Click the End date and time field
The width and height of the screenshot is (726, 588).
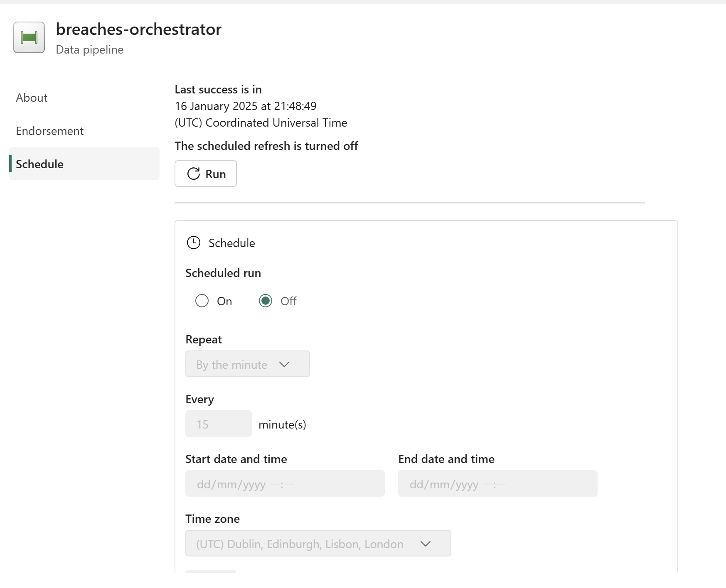pos(497,483)
